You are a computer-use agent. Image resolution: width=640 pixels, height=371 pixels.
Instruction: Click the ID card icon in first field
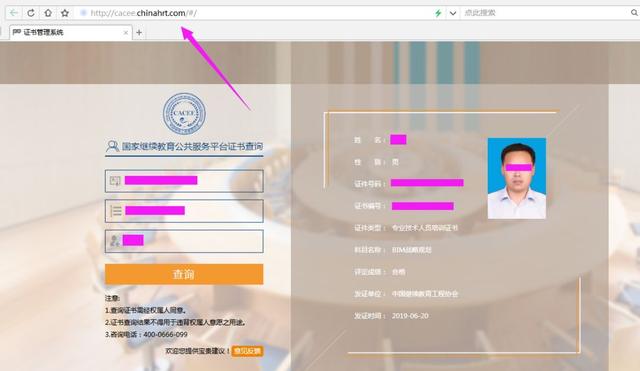[x=115, y=181]
